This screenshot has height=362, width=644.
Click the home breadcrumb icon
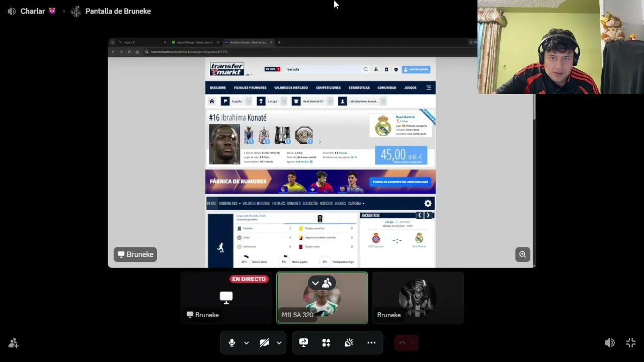click(x=212, y=101)
